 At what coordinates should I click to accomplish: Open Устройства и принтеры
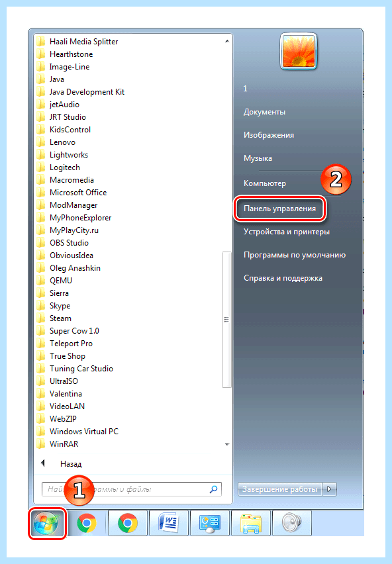(287, 232)
